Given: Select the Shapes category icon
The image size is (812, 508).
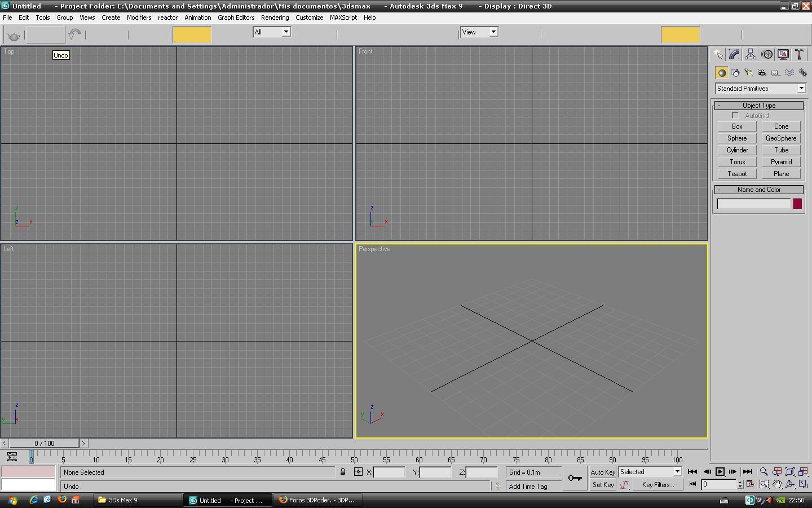Looking at the screenshot, I should click(x=735, y=73).
